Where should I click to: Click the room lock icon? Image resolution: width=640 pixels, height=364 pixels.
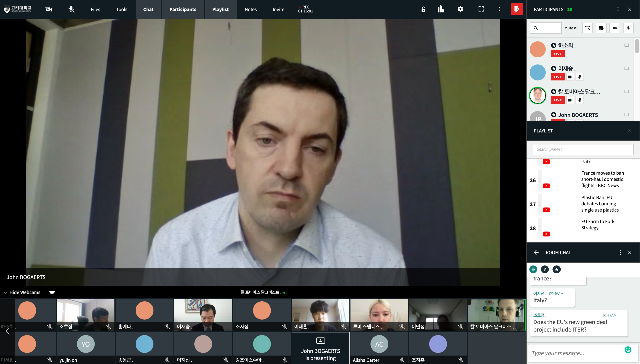coord(423,9)
